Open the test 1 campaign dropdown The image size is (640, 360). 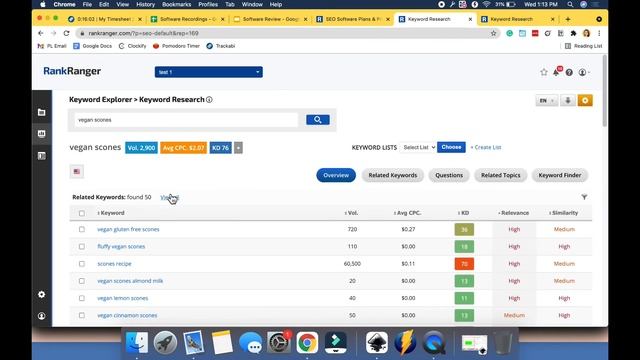(209, 72)
